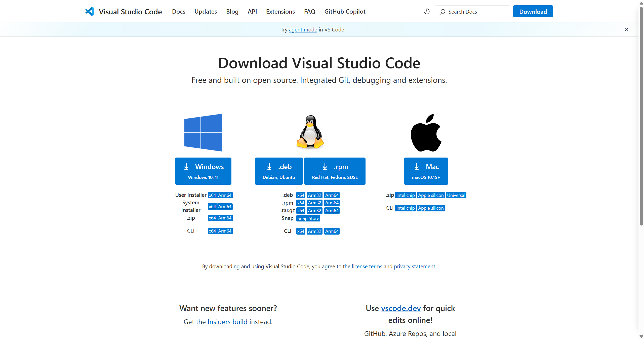Click the top Download button
Image resolution: width=644 pixels, height=339 pixels.
click(533, 12)
